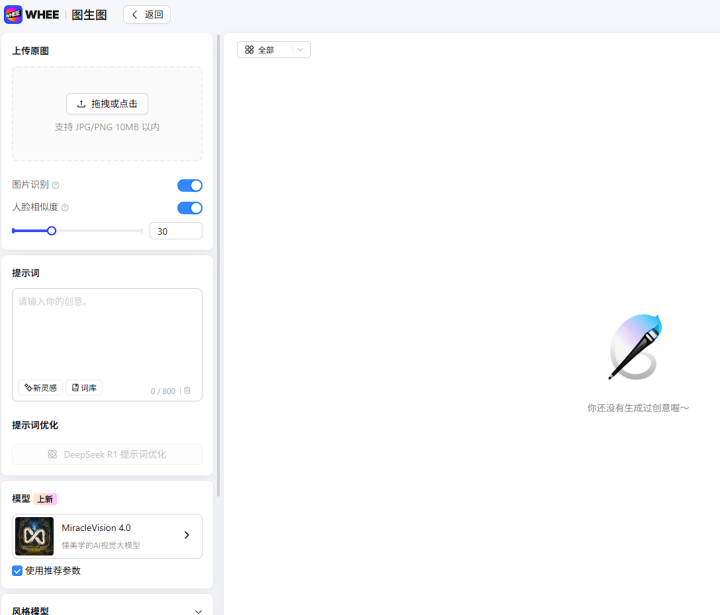The height and width of the screenshot is (615, 720).
Task: Click the help icon beside 图片识别
Action: tap(56, 185)
